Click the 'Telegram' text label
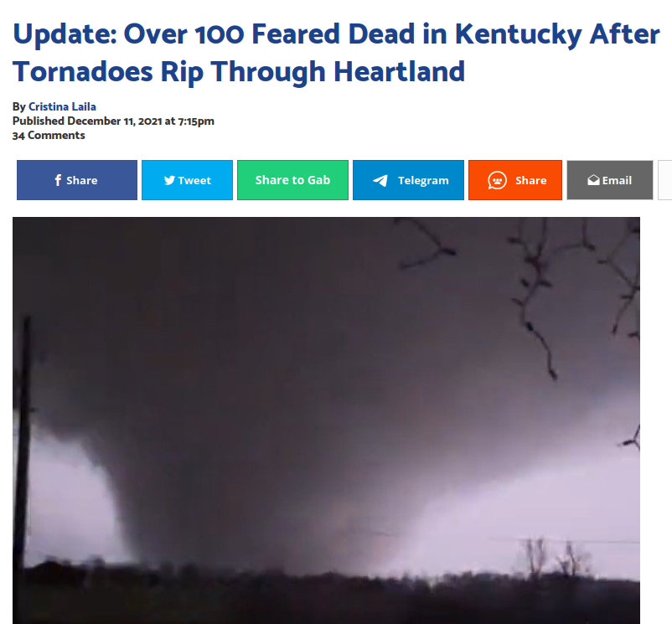This screenshot has height=624, width=672. coord(423,181)
